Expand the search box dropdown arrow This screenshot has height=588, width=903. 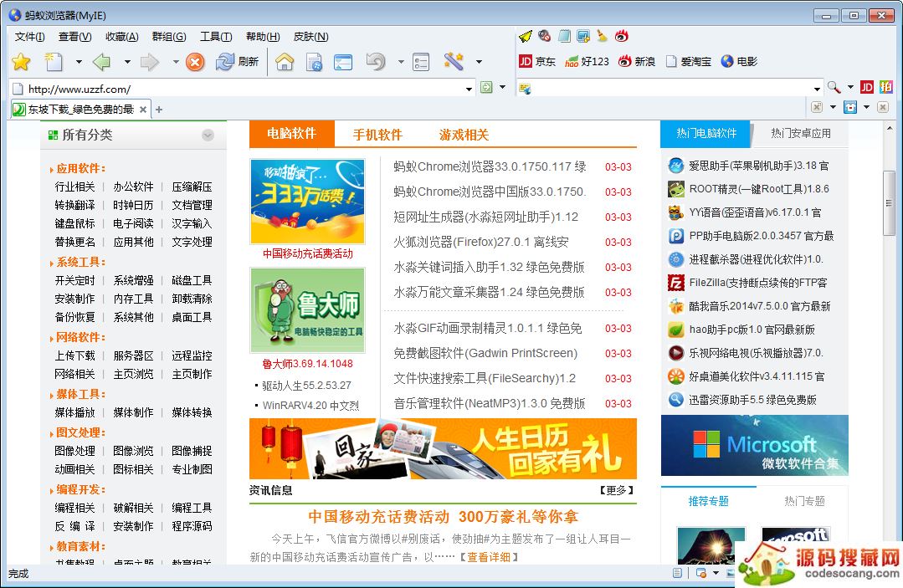coord(817,89)
